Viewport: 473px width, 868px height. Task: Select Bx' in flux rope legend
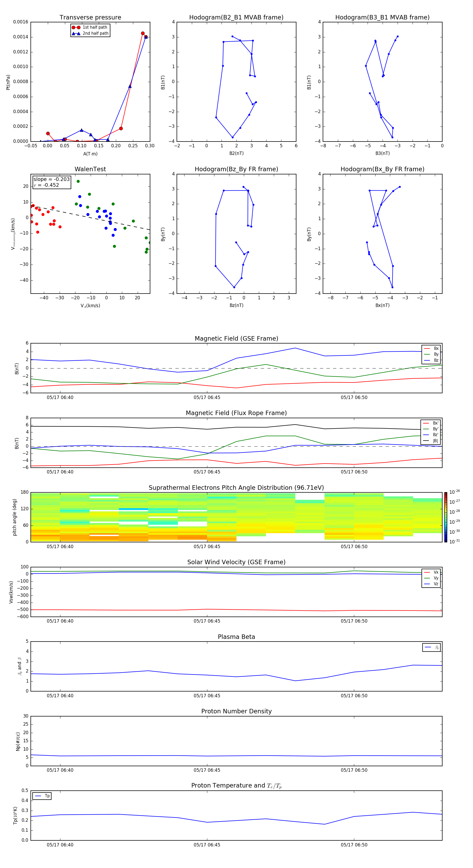(431, 423)
